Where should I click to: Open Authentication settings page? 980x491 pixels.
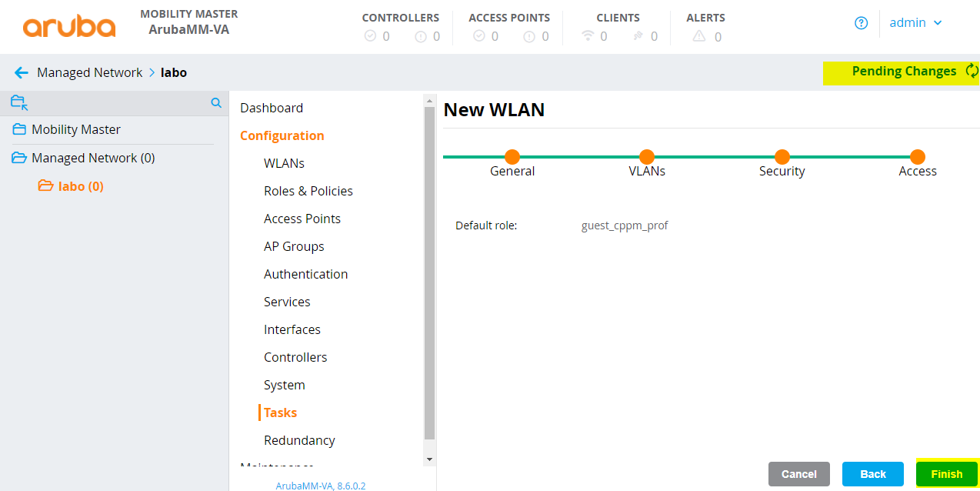tap(305, 274)
